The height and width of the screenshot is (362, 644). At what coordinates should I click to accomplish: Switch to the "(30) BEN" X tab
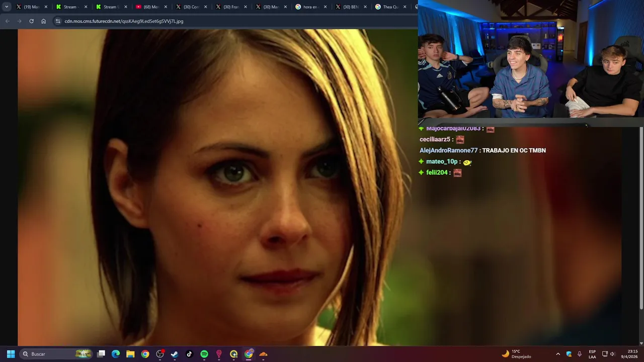[x=351, y=7]
